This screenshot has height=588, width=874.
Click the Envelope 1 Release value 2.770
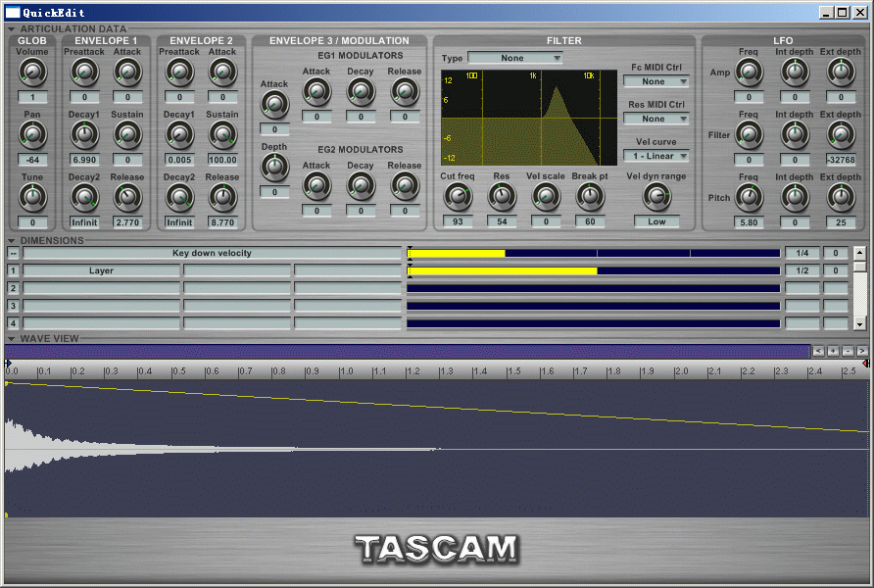pyautogui.click(x=127, y=222)
